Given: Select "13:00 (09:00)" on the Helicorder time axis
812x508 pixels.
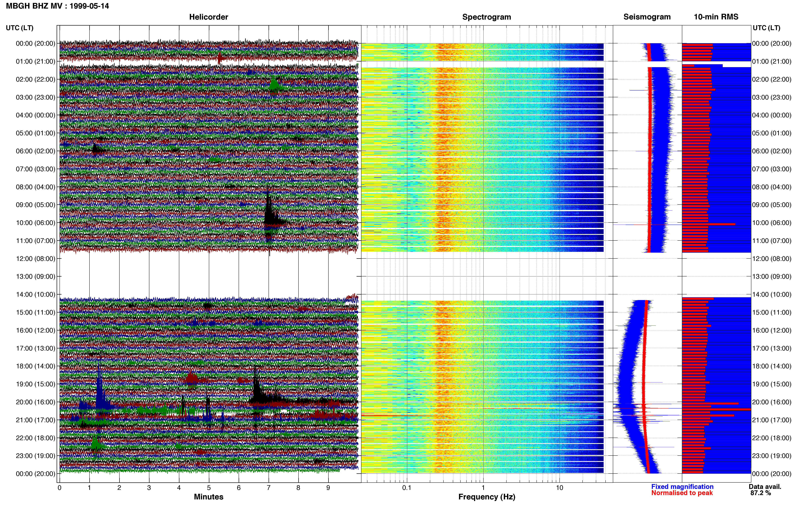Looking at the screenshot, I should [x=36, y=277].
